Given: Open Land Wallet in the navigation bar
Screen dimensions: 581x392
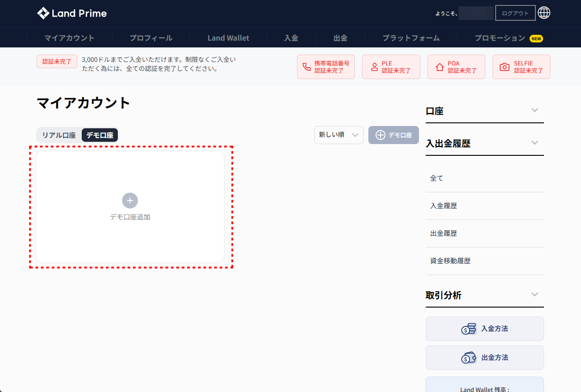Looking at the screenshot, I should point(228,38).
